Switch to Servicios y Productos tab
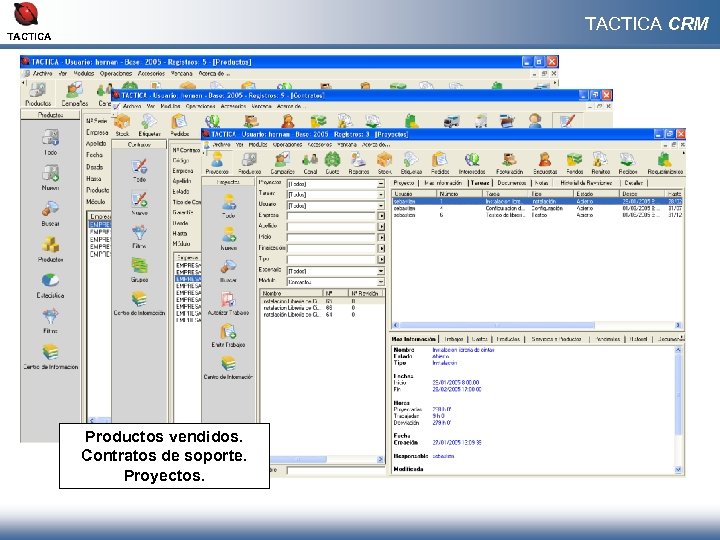This screenshot has height=540, width=720. [x=556, y=339]
